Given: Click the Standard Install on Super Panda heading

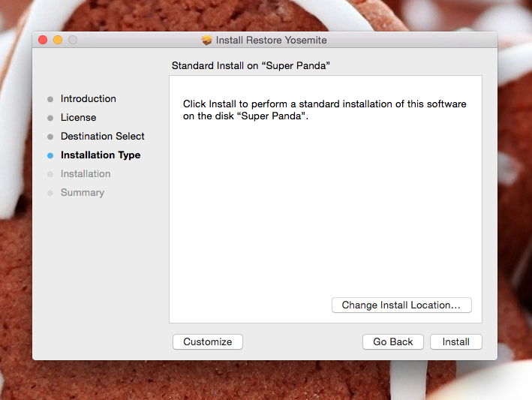Looking at the screenshot, I should pos(251,65).
